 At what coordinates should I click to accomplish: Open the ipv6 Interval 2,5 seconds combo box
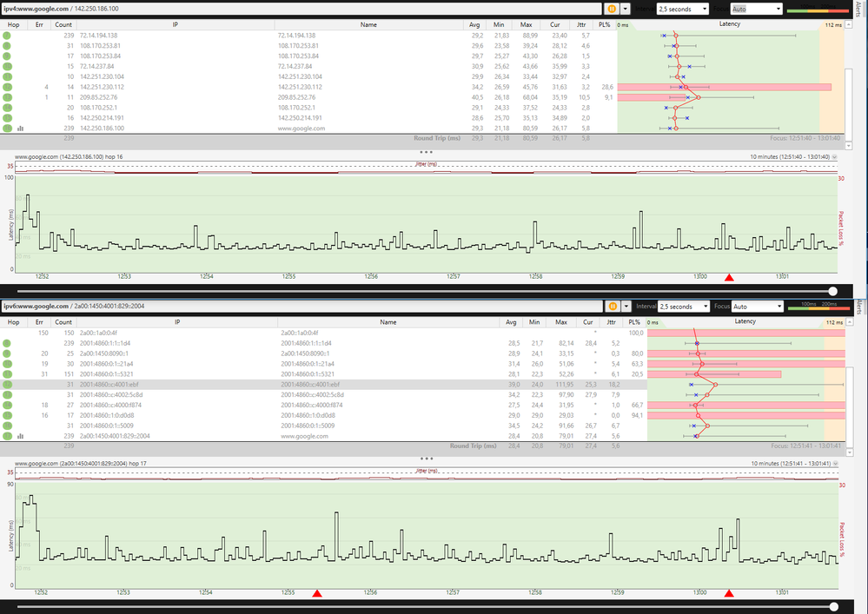684,306
